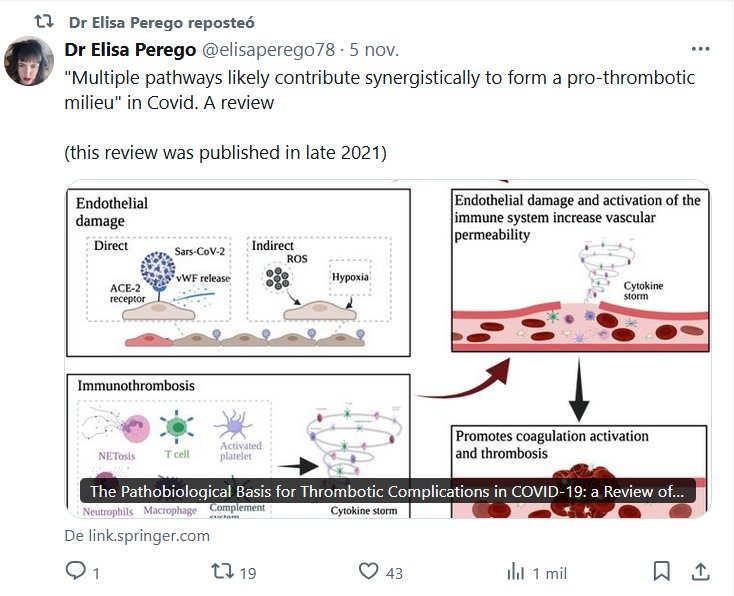The height and width of the screenshot is (596, 734).
Task: Bookmark this tweet
Action: [661, 572]
